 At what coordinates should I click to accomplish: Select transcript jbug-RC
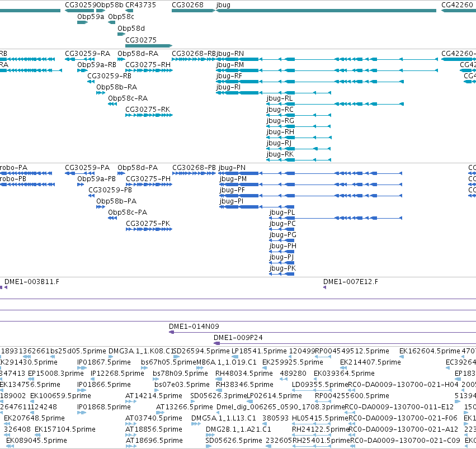(x=299, y=115)
